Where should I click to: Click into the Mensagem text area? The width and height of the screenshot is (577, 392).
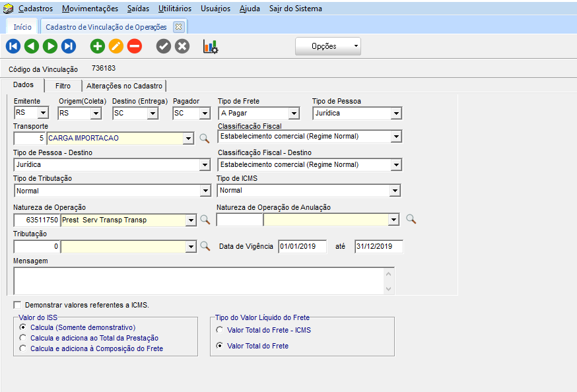click(x=198, y=280)
